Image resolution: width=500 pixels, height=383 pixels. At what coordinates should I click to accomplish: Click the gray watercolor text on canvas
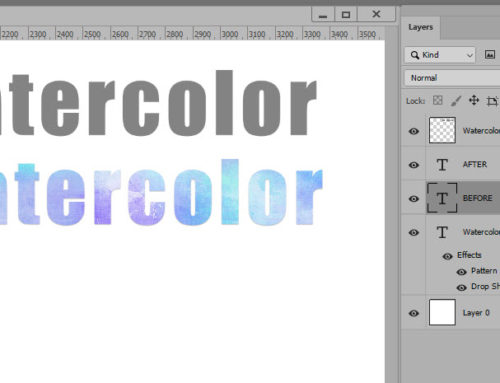click(158, 103)
